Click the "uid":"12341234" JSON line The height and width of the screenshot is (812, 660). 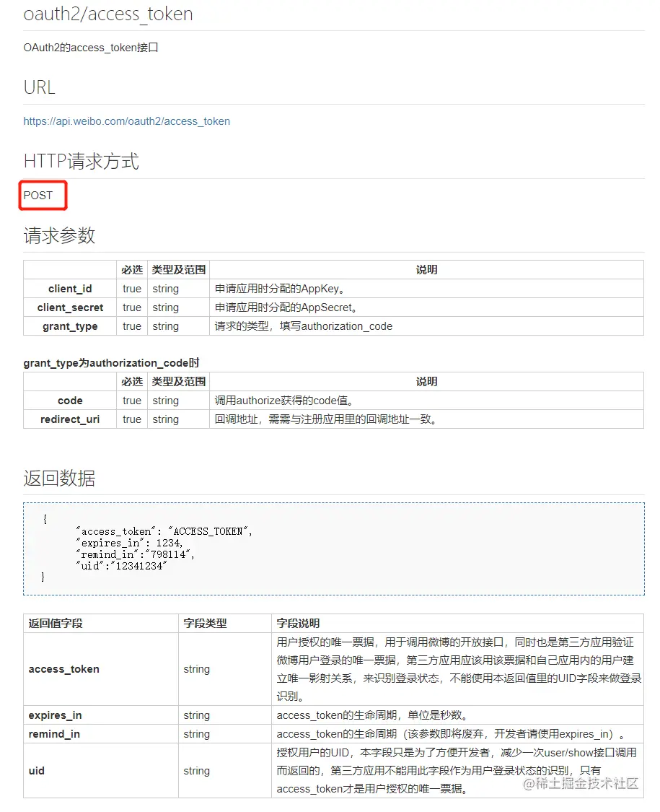pyautogui.click(x=121, y=565)
